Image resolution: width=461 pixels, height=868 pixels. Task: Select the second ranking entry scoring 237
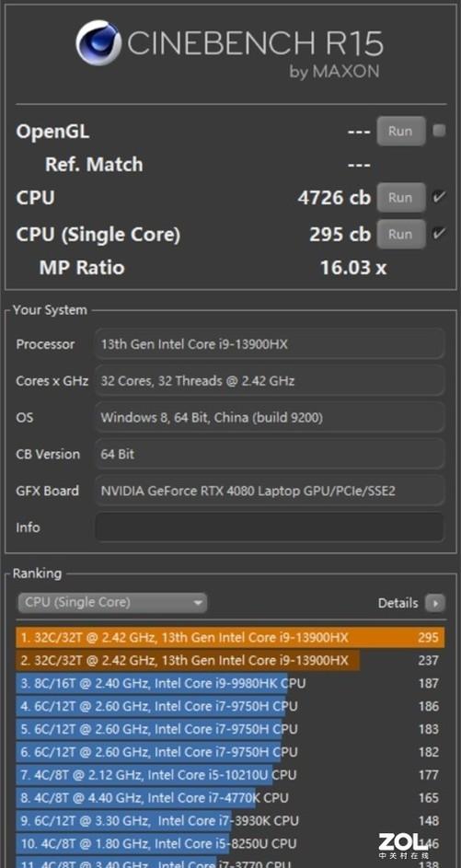coord(230,660)
